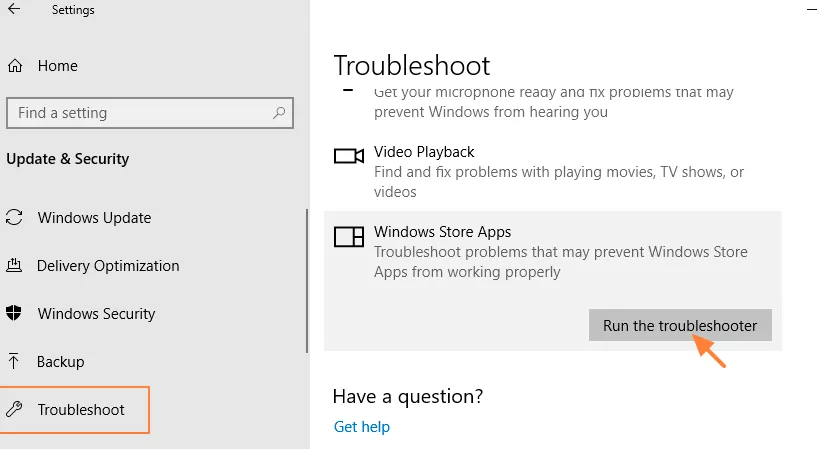Click the Windows Store Apps icon
Viewport: 829px width, 449px height.
pyautogui.click(x=349, y=236)
